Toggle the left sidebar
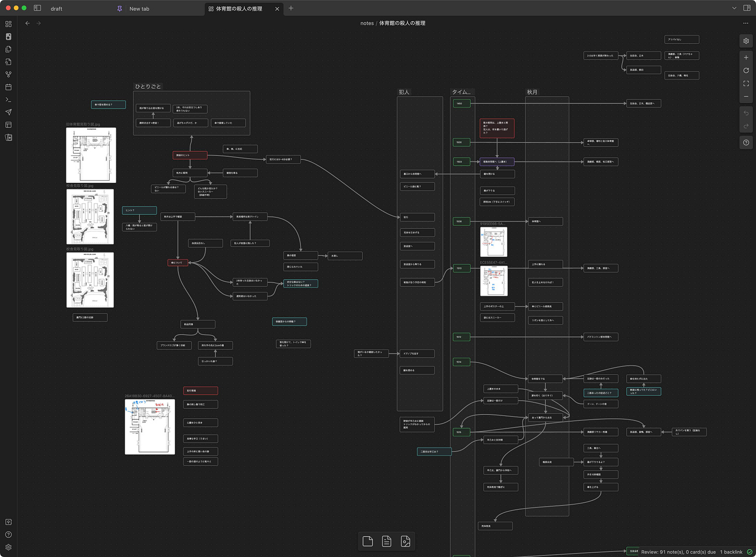The height and width of the screenshot is (557, 756). pyautogui.click(x=37, y=8)
